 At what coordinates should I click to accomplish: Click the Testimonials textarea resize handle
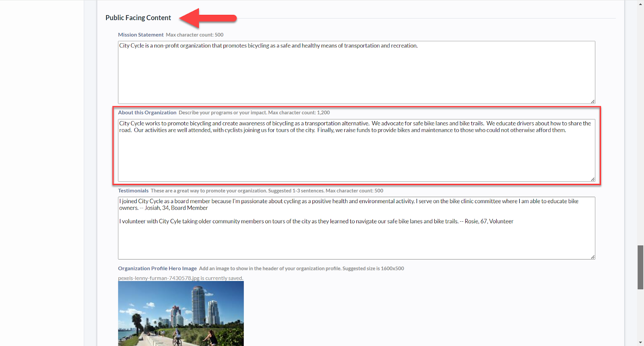(x=592, y=257)
